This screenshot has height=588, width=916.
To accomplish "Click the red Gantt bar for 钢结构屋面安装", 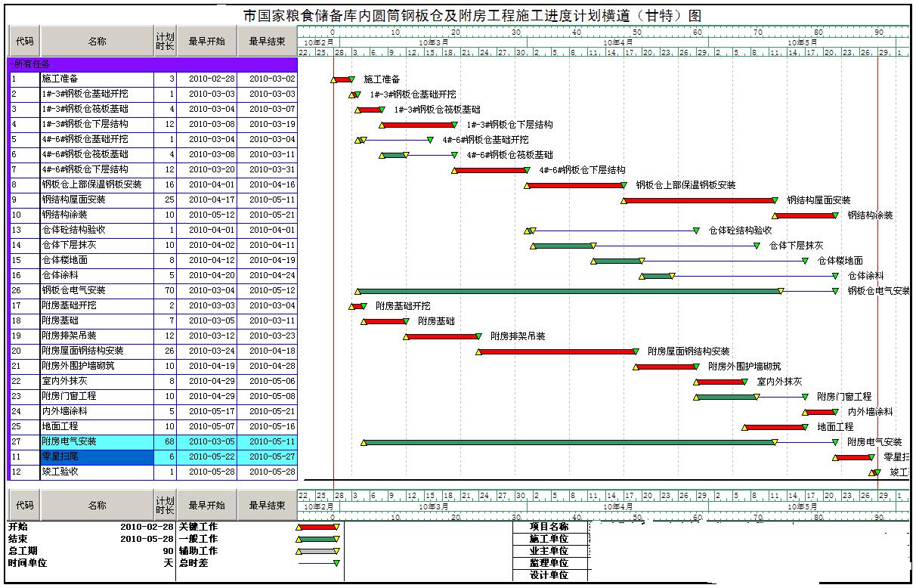I will point(700,200).
